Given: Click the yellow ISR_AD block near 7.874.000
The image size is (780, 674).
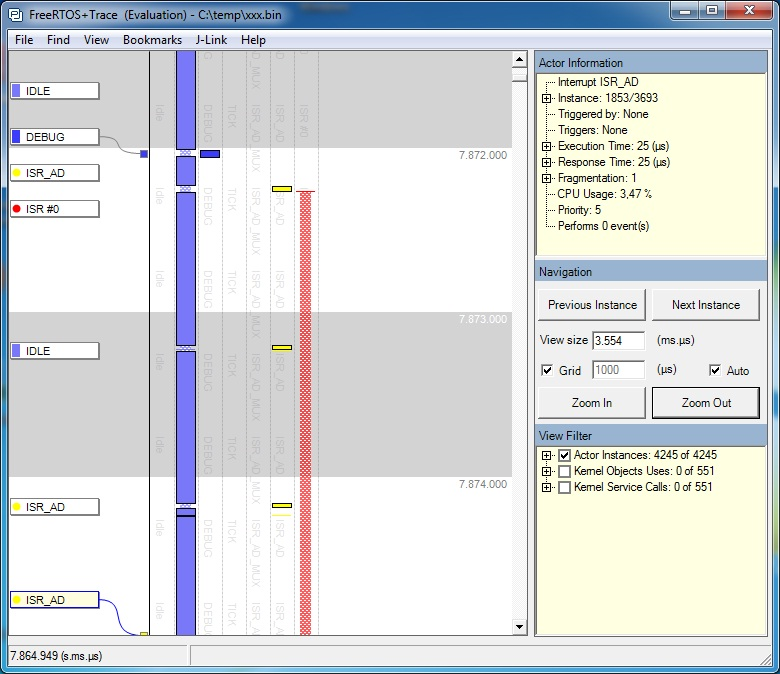Looking at the screenshot, I should (x=282, y=505).
